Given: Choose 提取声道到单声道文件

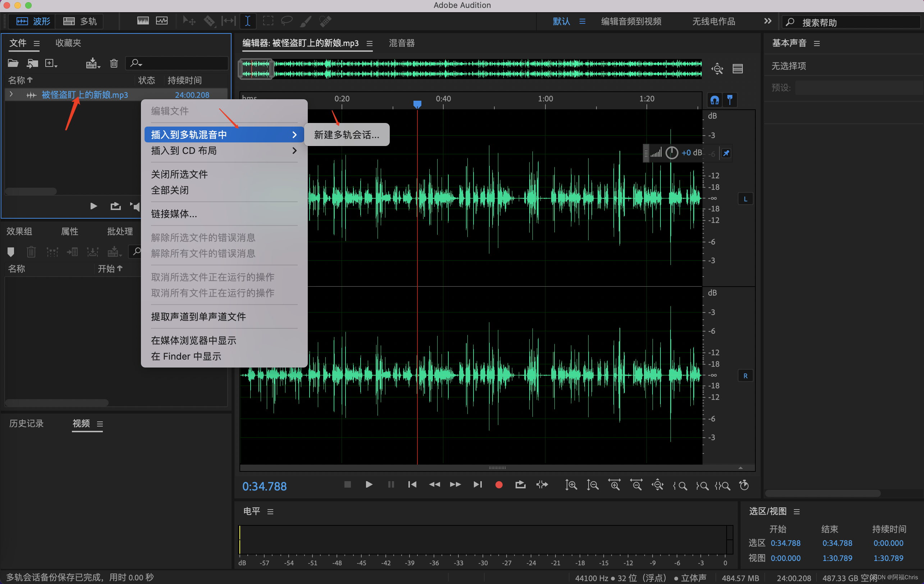Looking at the screenshot, I should [x=198, y=316].
